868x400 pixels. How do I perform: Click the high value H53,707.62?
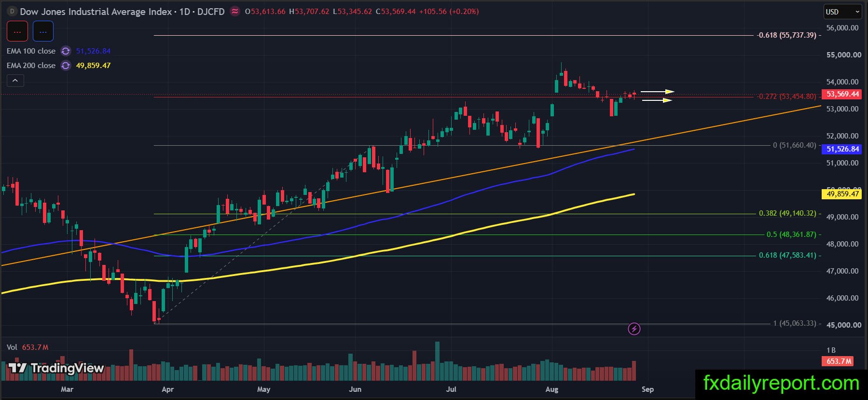(x=309, y=12)
